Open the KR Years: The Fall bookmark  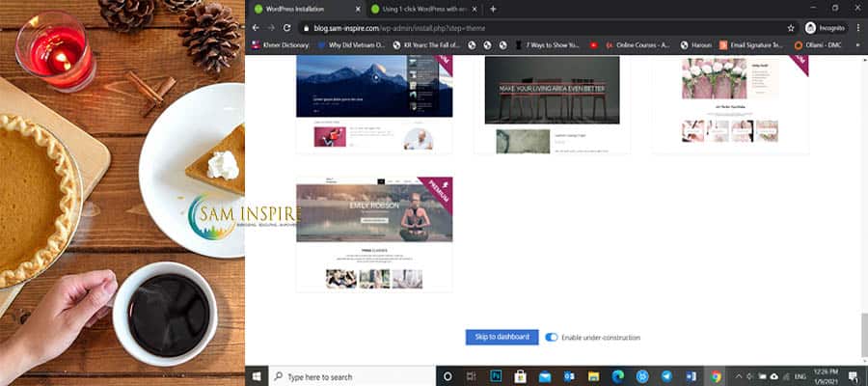tap(426, 45)
